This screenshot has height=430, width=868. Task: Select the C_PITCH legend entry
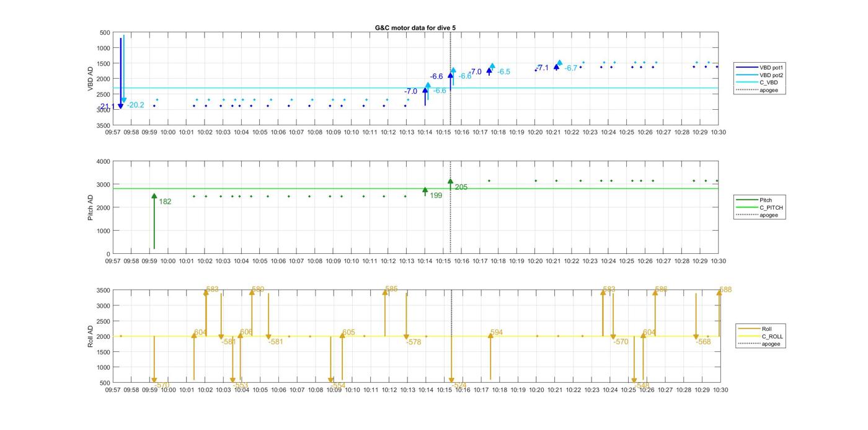click(759, 208)
